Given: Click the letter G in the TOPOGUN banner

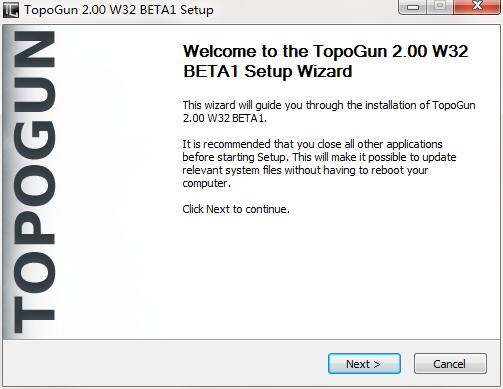Looking at the screenshot, I should (34, 140).
